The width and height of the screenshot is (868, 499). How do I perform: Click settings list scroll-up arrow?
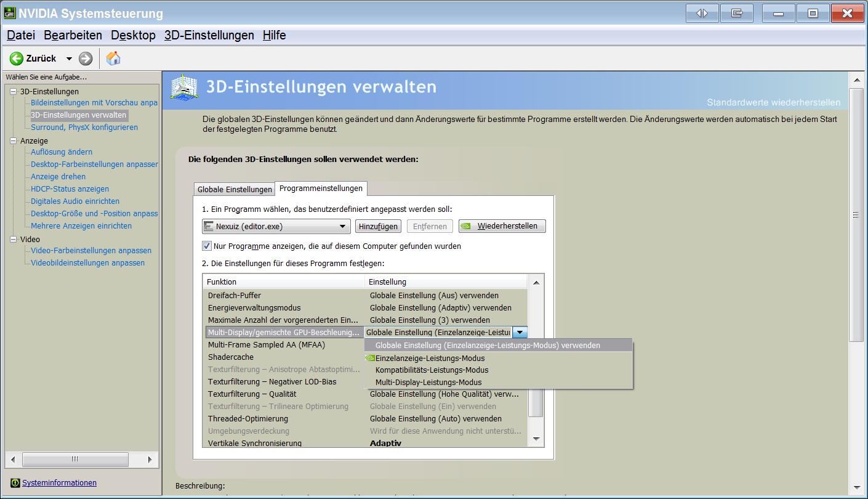[x=536, y=282]
